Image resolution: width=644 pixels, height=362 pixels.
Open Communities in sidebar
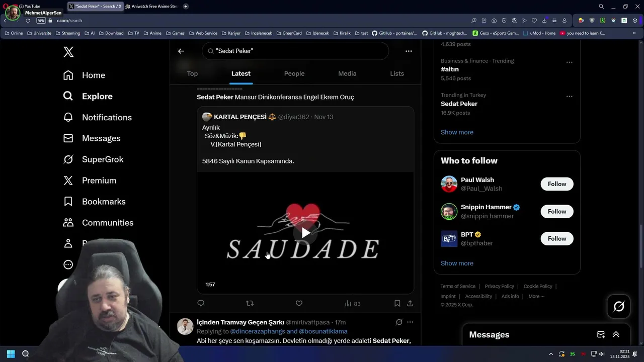[98, 223]
